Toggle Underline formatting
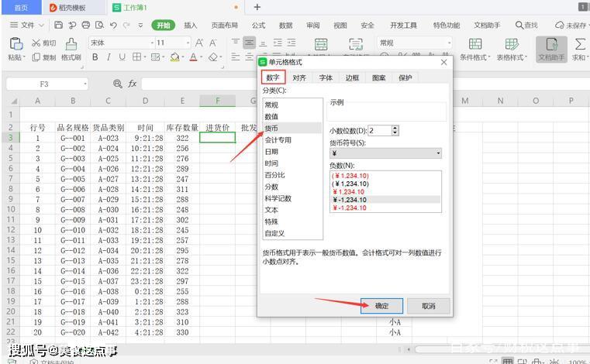The image size is (590, 364). coord(122,57)
